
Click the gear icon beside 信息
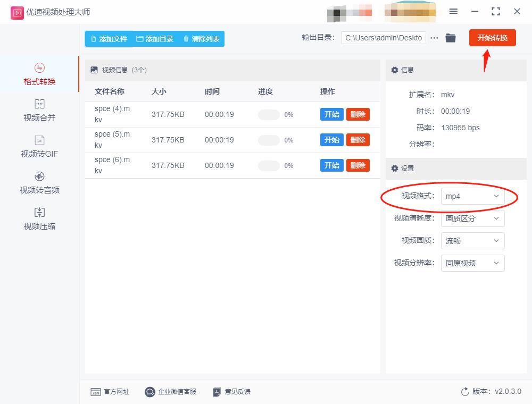(395, 70)
